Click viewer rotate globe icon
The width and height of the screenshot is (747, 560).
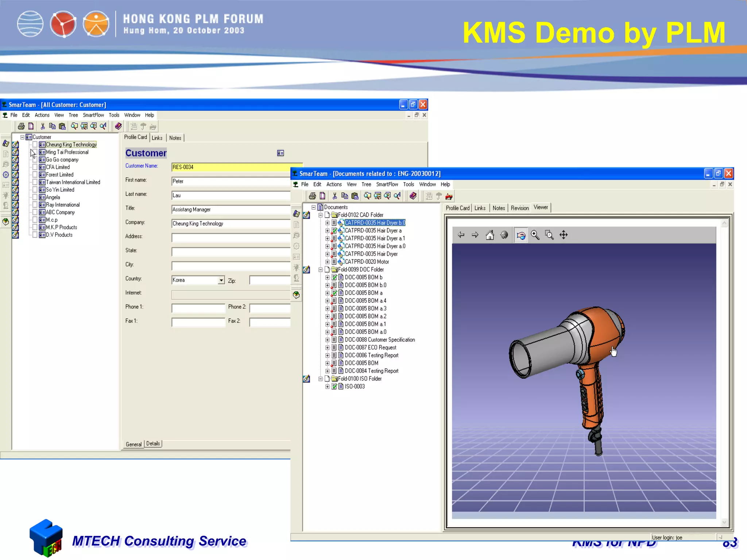[x=504, y=235]
